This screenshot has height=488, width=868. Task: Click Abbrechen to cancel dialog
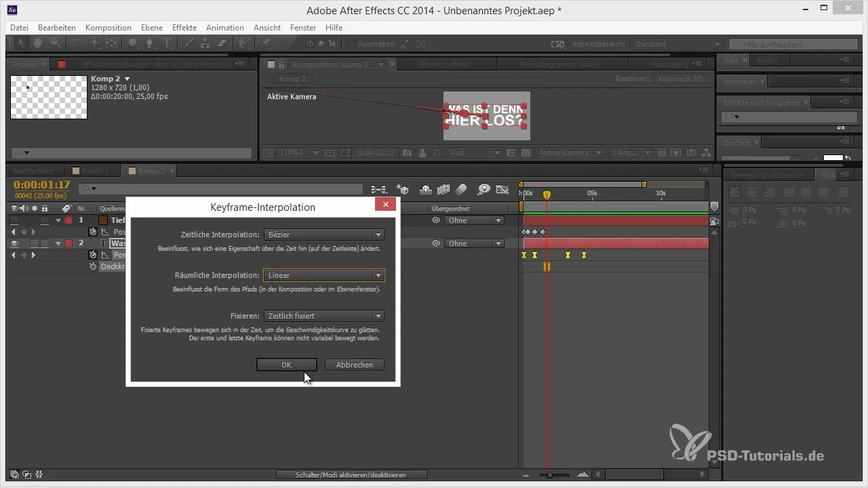tap(354, 365)
